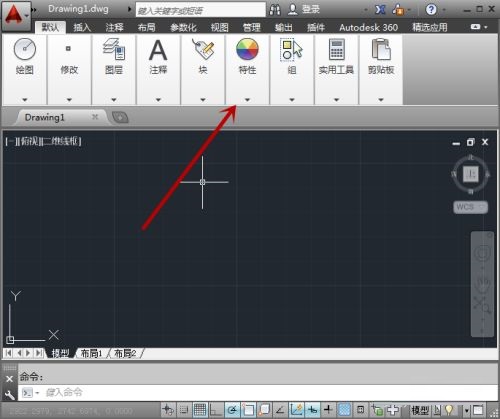The image size is (500, 419).
Task: Open the 注释 ribbon tab
Action: coord(114,27)
